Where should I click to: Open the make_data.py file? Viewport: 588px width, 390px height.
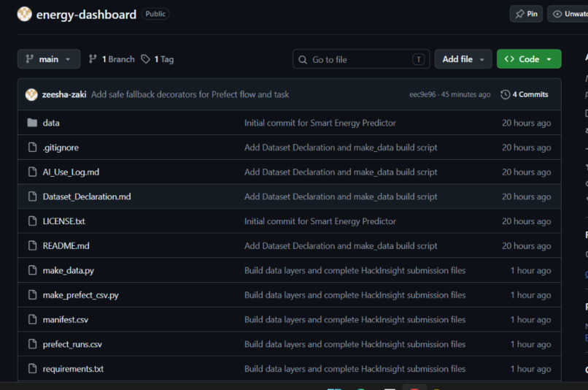[x=69, y=271]
